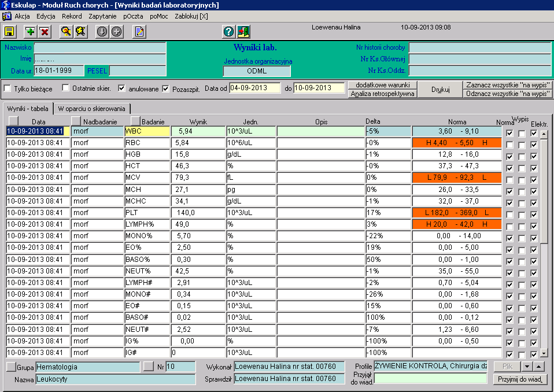
Task: Click the Grupa field showing Hematologia
Action: (x=88, y=367)
